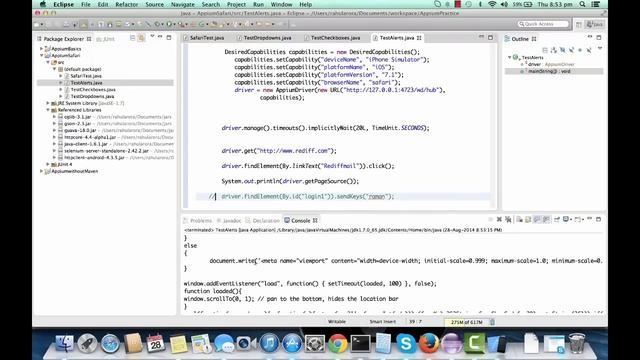This screenshot has width=640, height=360.
Task: Click the Run Garbage Collector trash icon
Action: pyautogui.click(x=493, y=322)
